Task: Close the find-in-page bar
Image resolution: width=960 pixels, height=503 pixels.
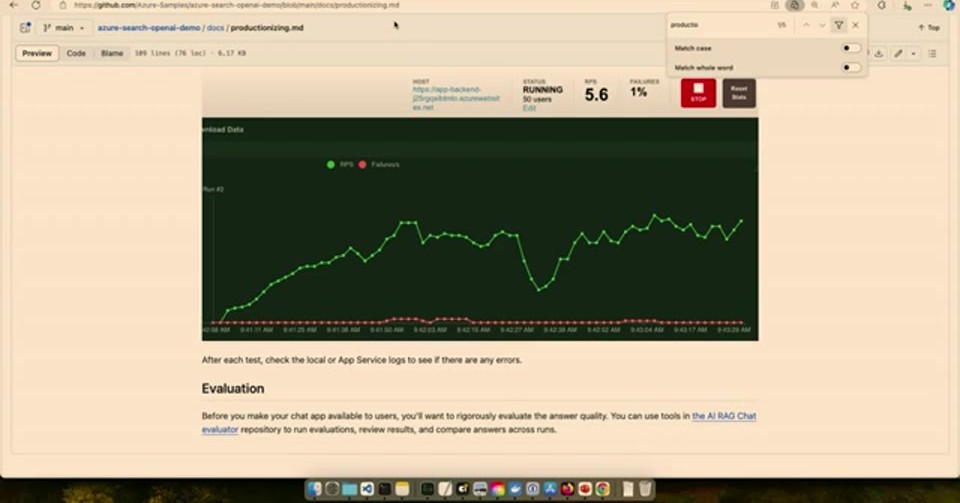Action: point(855,25)
